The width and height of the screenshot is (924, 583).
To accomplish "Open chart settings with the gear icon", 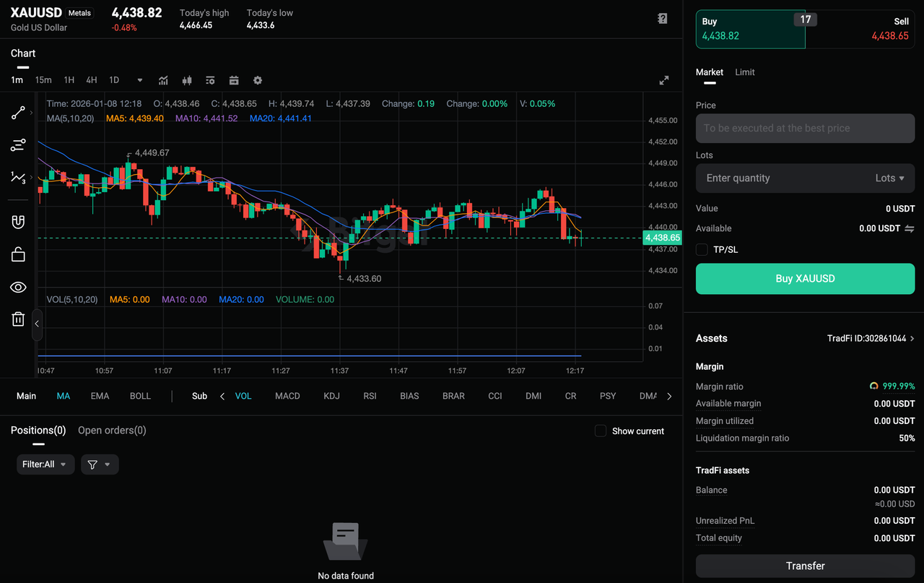I will pos(258,80).
